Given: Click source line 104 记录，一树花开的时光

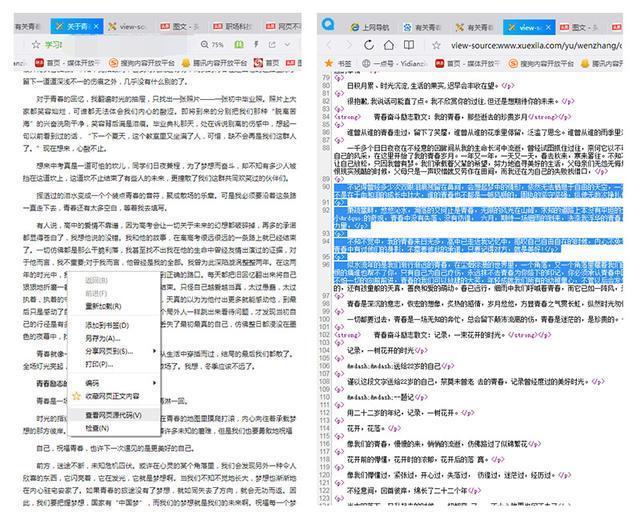Looking at the screenshot, I should (x=387, y=350).
